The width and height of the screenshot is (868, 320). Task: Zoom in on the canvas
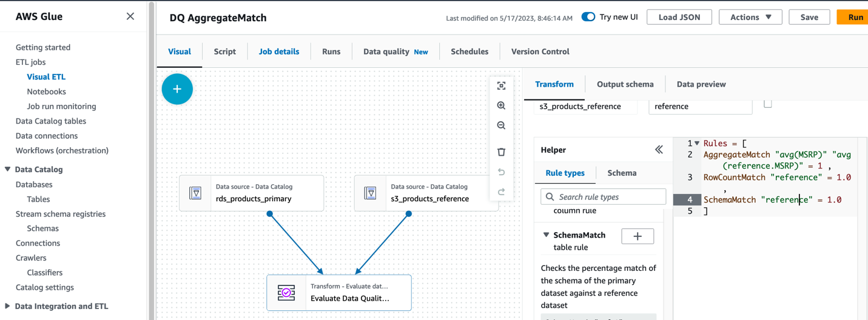click(501, 105)
